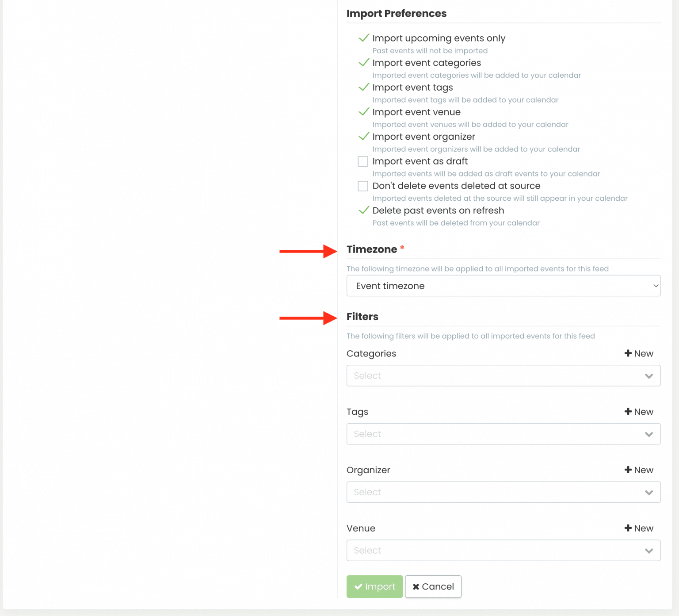The image size is (679, 616).
Task: Uncheck Import upcoming events only
Action: [x=363, y=38]
